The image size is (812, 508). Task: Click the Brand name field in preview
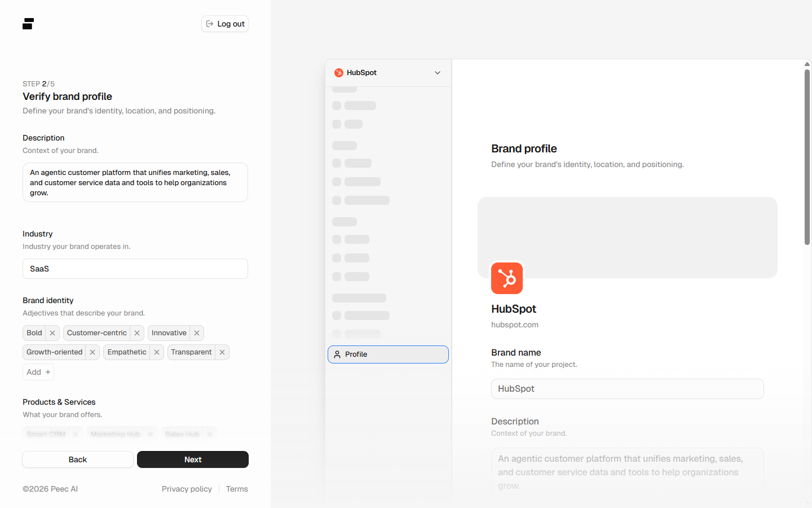(x=627, y=389)
